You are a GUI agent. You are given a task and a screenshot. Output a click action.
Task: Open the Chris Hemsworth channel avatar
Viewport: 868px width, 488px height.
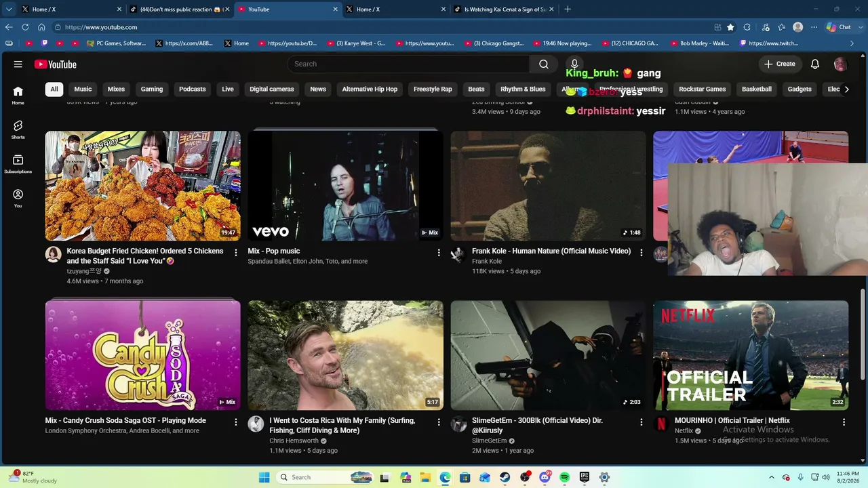tap(256, 424)
